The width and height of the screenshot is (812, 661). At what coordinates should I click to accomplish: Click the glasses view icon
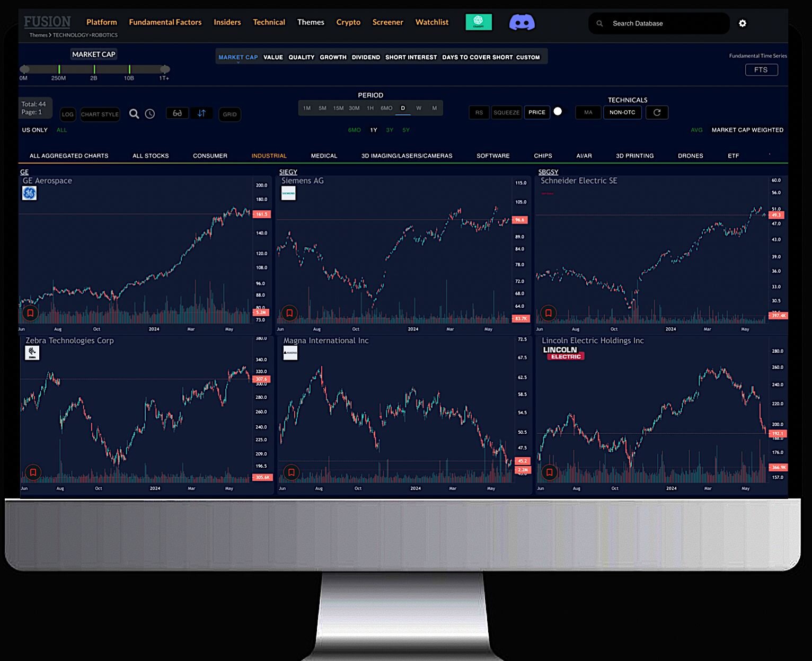[x=178, y=113]
